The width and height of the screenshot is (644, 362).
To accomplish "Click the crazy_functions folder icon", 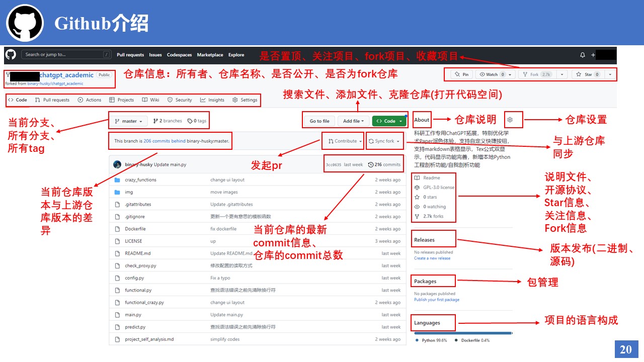I will [x=117, y=180].
